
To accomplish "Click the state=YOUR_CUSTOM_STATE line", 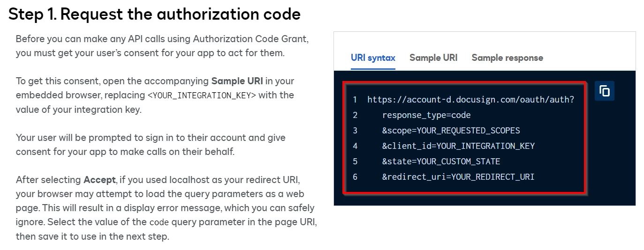I will tap(441, 162).
